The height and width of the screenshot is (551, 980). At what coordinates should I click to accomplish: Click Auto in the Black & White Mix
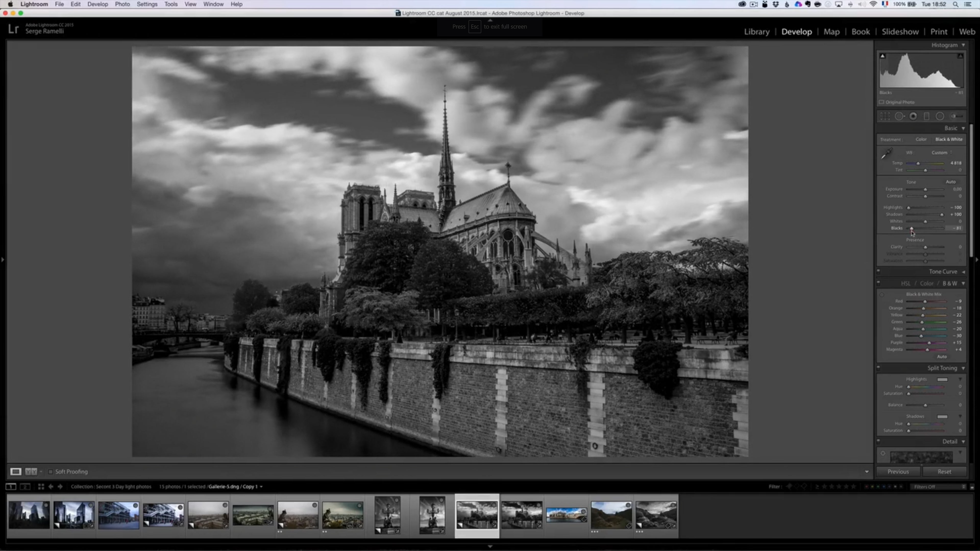(942, 357)
